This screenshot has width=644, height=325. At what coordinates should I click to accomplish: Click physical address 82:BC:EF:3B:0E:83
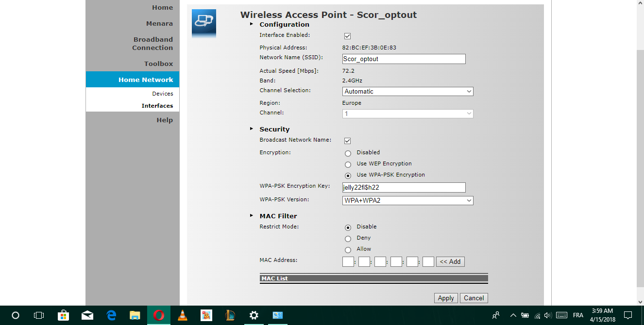pos(369,48)
